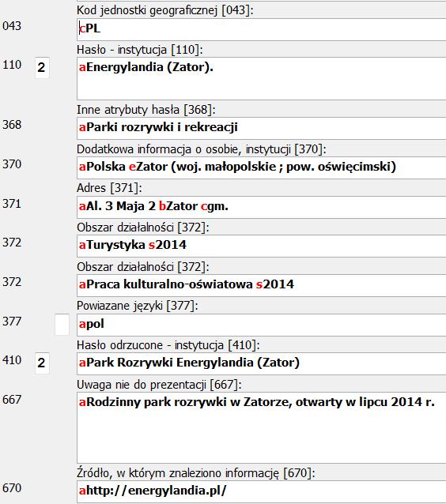Image resolution: width=446 pixels, height=504 pixels.
Task: Click the address field Al. 3 Maja 2
Action: [261, 207]
